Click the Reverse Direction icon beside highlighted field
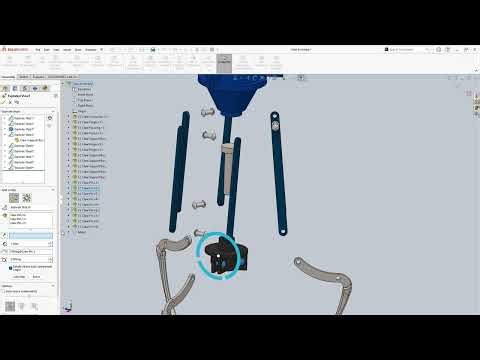Viewport: 480px width, 360px height. [x=4, y=236]
